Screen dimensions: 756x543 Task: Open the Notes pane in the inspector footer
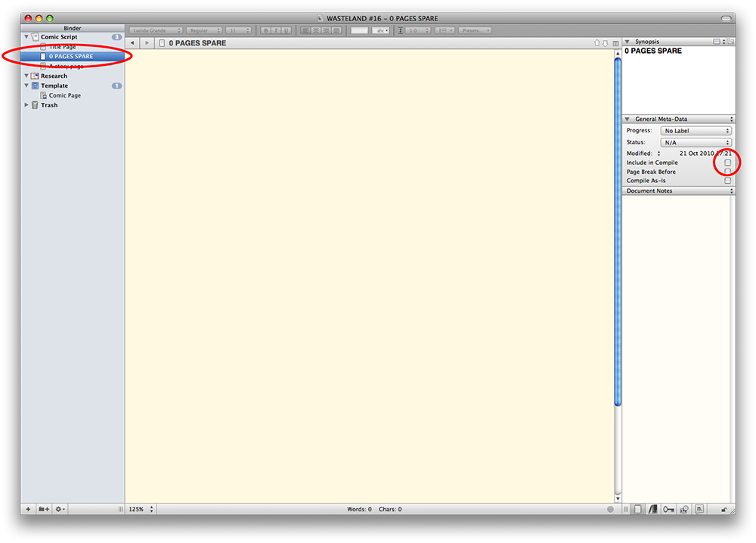coord(637,510)
